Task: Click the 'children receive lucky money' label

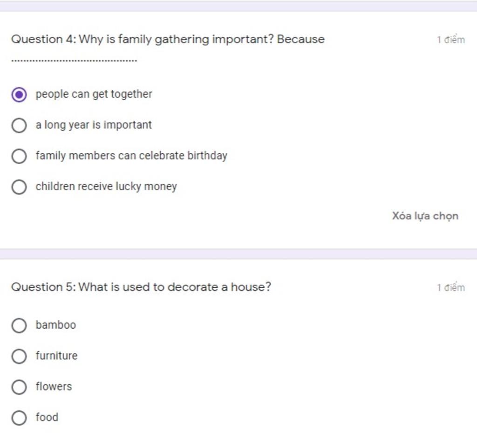Action: (x=106, y=186)
